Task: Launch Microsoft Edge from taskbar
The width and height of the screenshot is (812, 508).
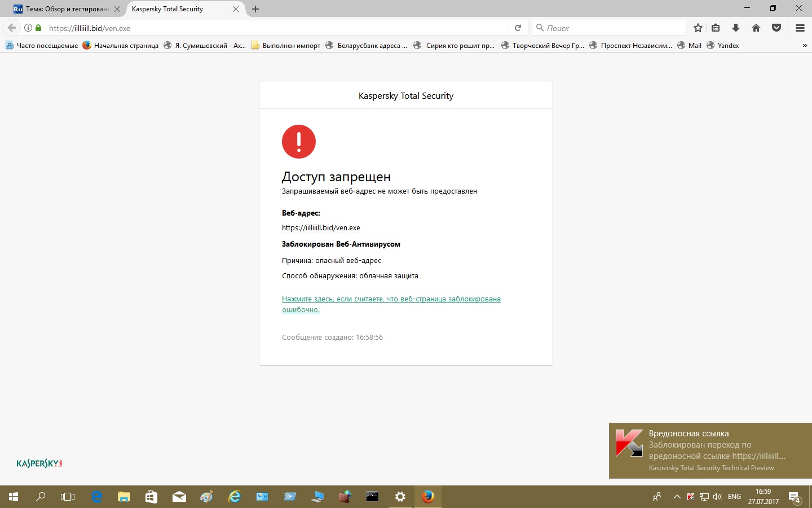Action: pos(96,497)
